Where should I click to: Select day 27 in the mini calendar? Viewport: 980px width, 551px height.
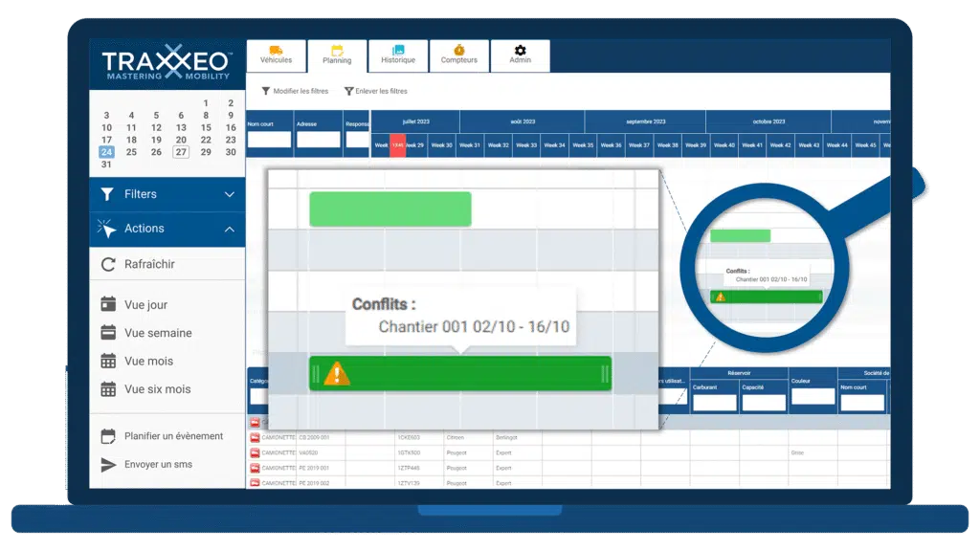181,152
